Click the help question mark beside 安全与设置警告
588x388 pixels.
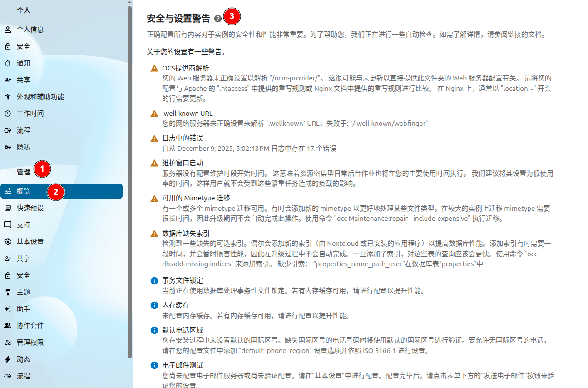[218, 19]
